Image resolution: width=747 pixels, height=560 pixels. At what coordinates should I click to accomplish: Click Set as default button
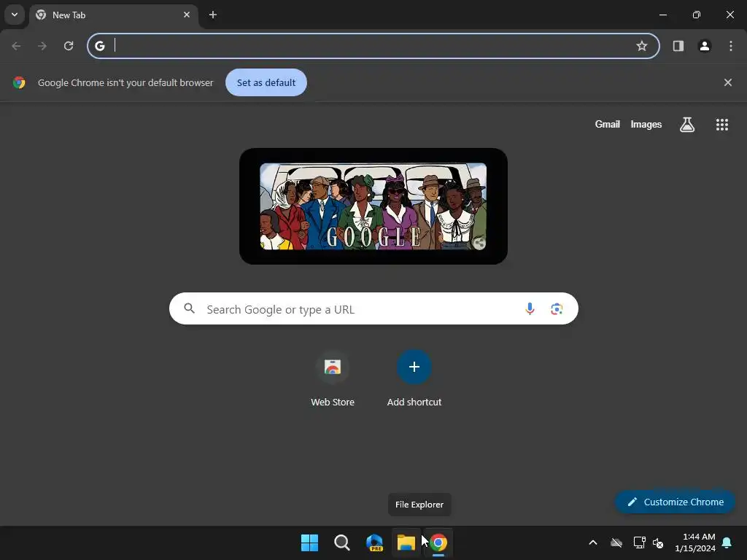(266, 82)
